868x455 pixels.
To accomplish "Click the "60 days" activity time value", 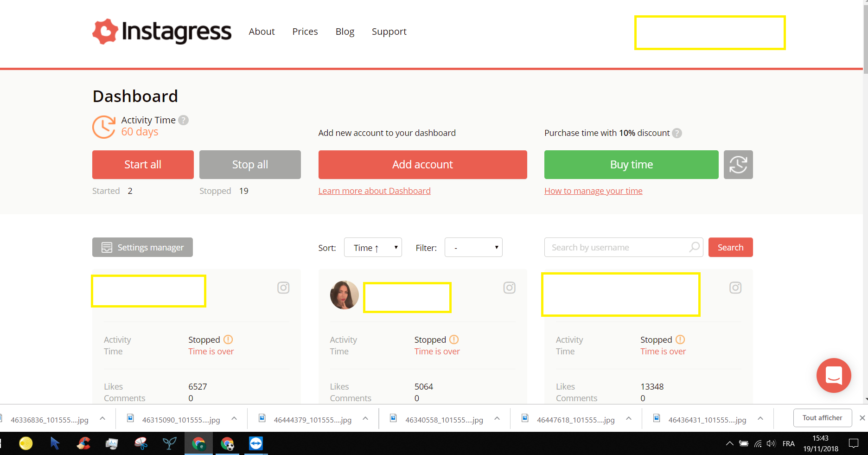I will (140, 132).
